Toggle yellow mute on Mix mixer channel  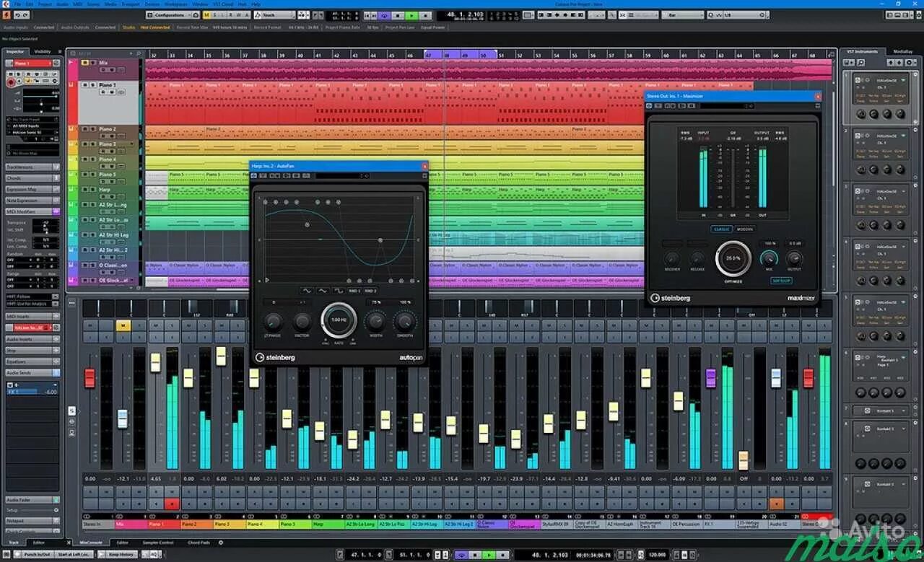pos(123,326)
